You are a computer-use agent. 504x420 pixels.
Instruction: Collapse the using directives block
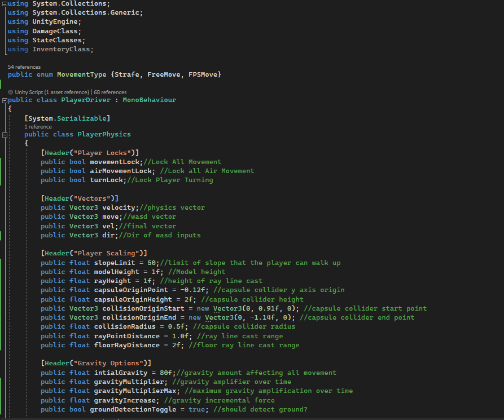coord(5,4)
